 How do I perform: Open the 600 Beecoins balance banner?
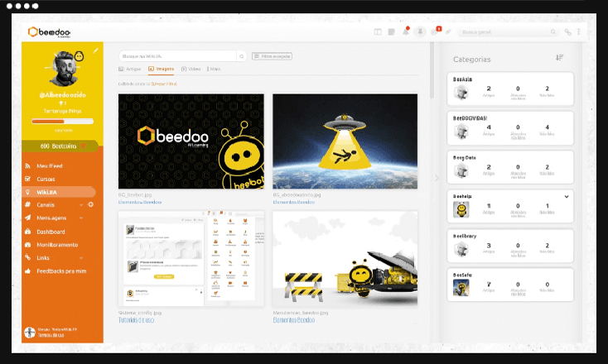pos(60,146)
